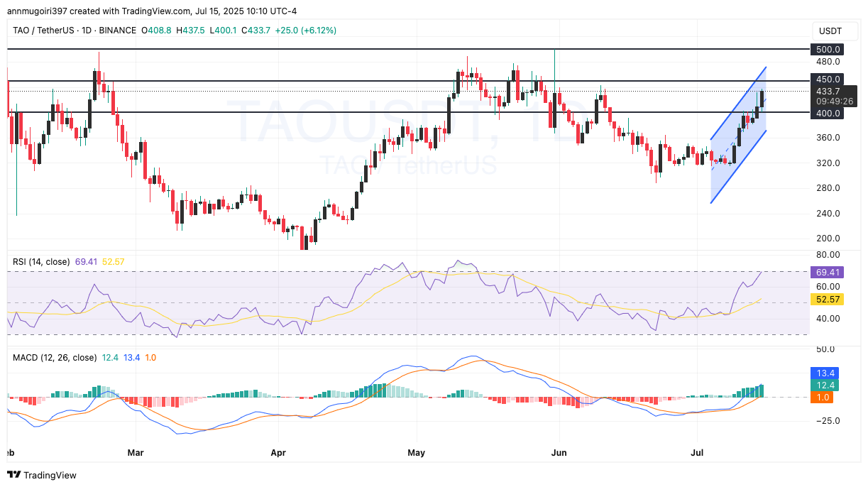This screenshot has width=868, height=487.
Task: Click the change value +25.0 (+6.12%)
Action: point(307,31)
